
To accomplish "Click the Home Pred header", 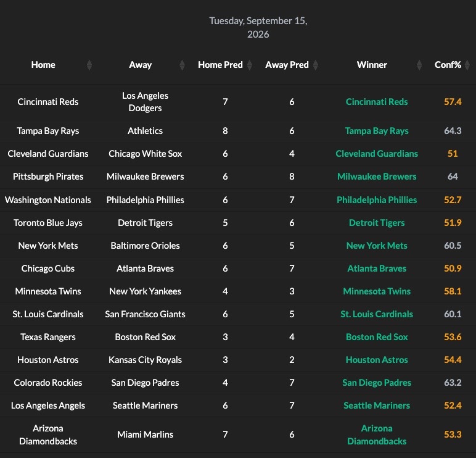I will pos(220,65).
